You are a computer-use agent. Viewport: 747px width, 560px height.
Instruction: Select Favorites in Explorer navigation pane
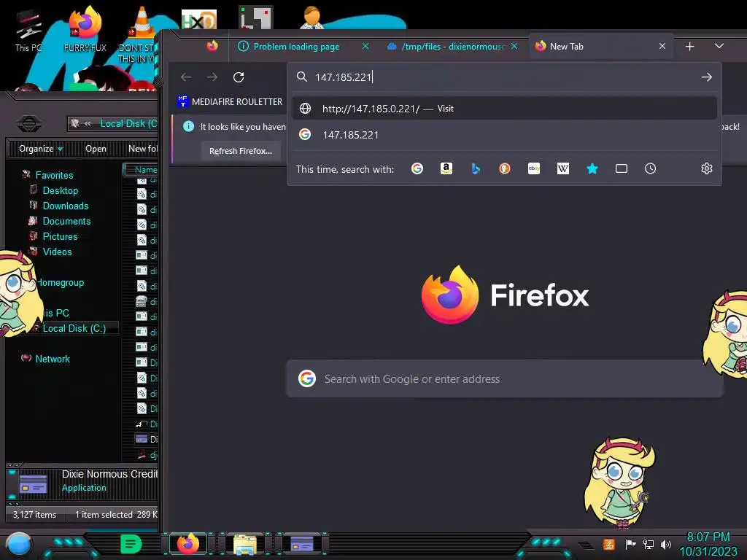click(x=54, y=175)
